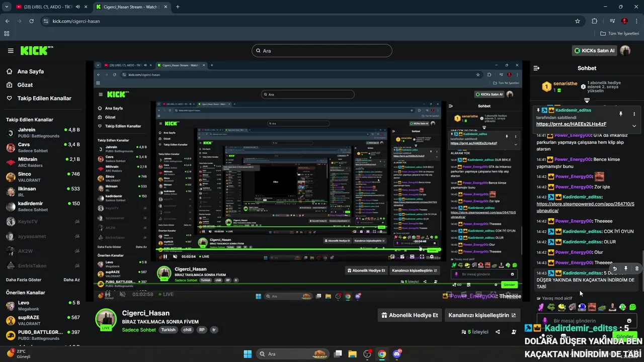The image size is (644, 362).
Task: Click the Turkish stream tag
Action: click(x=168, y=330)
